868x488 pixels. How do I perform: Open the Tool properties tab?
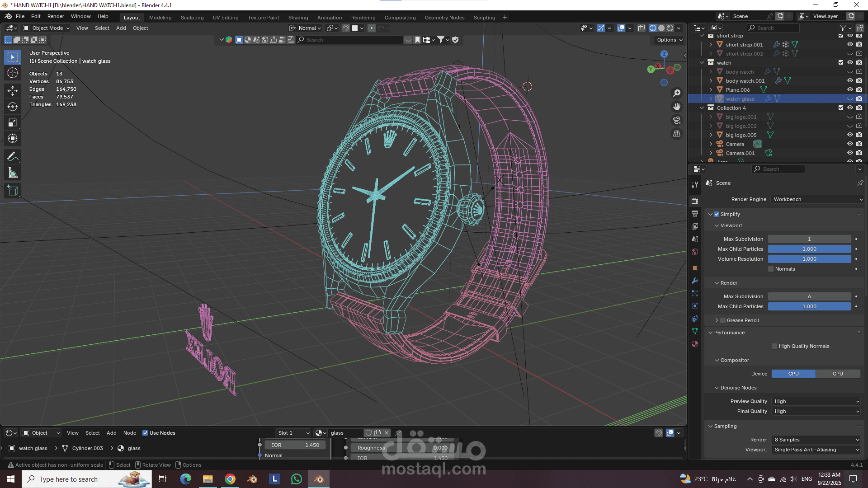coord(695,184)
